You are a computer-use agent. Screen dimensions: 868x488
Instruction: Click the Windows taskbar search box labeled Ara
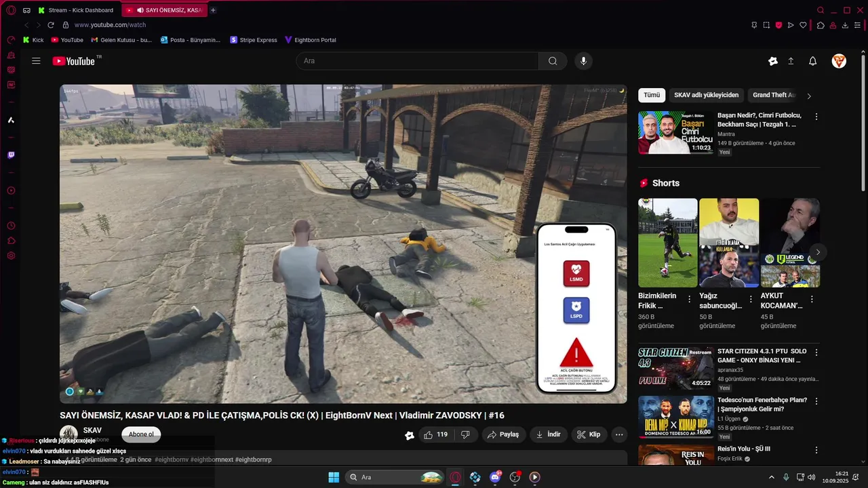(x=396, y=477)
